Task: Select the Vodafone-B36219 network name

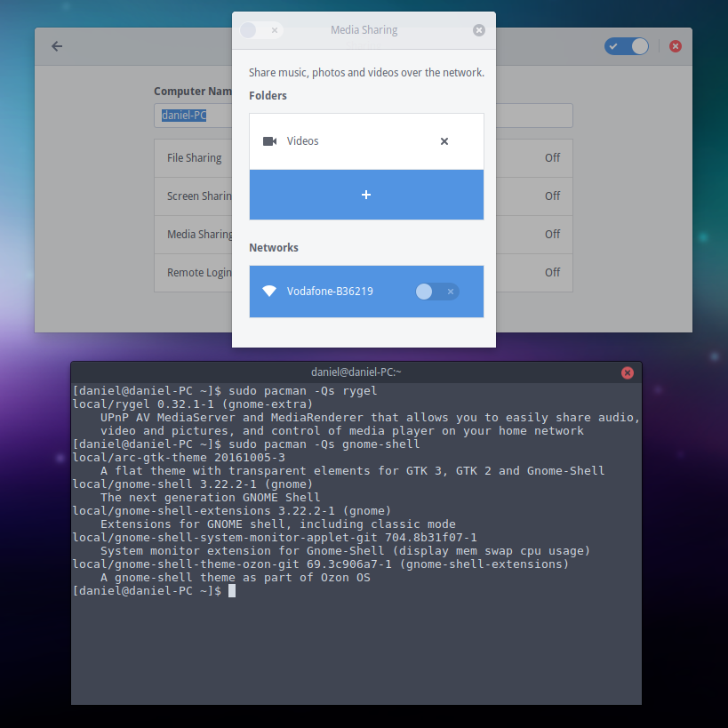Action: point(330,291)
